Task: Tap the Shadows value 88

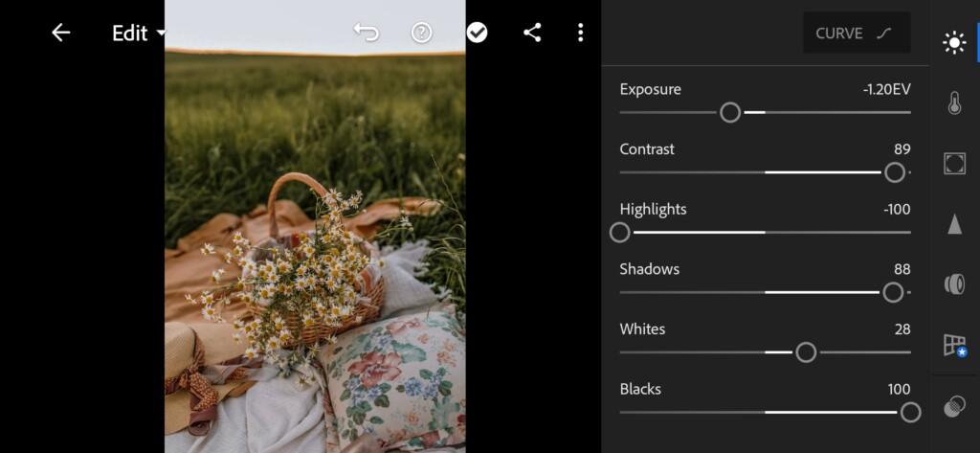Action: [x=902, y=270]
